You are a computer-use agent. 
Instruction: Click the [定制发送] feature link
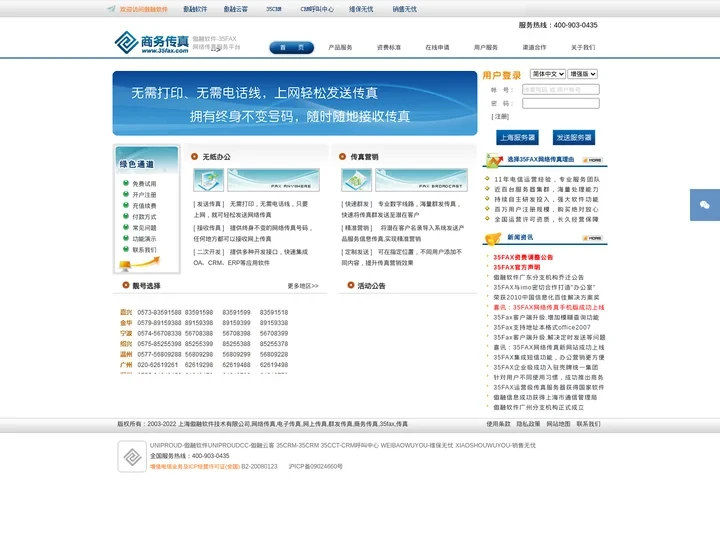[357, 252]
